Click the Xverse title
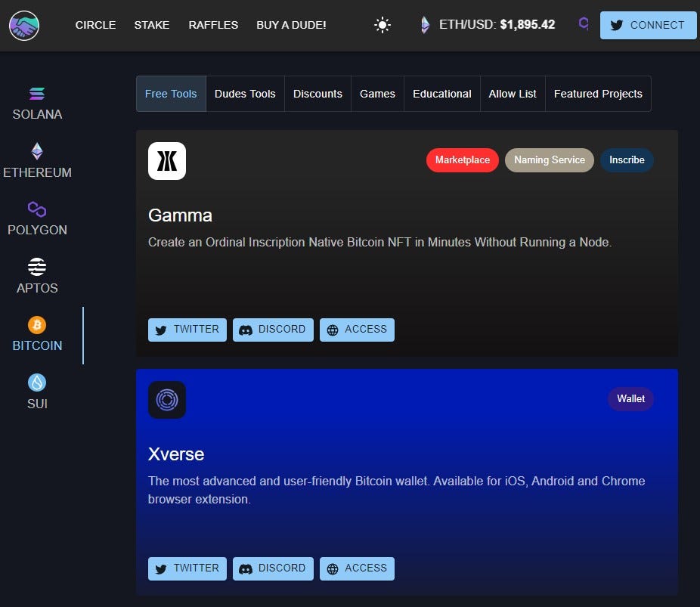Viewport: 700px width, 607px height. click(176, 454)
